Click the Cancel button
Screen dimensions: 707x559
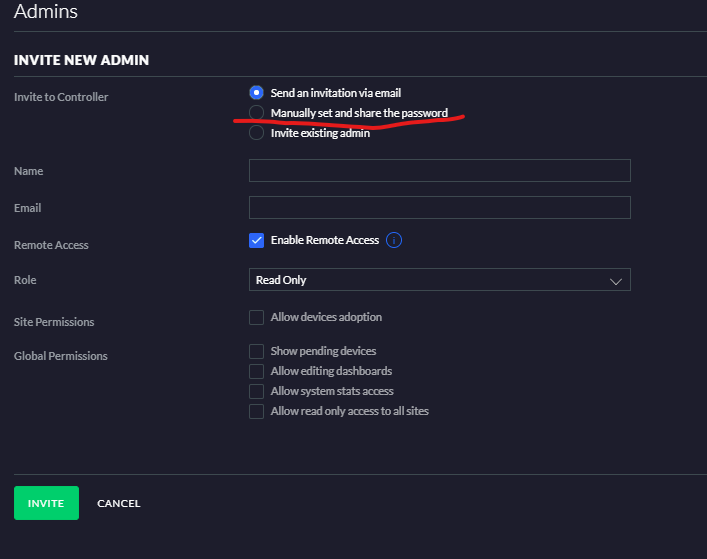pos(118,504)
